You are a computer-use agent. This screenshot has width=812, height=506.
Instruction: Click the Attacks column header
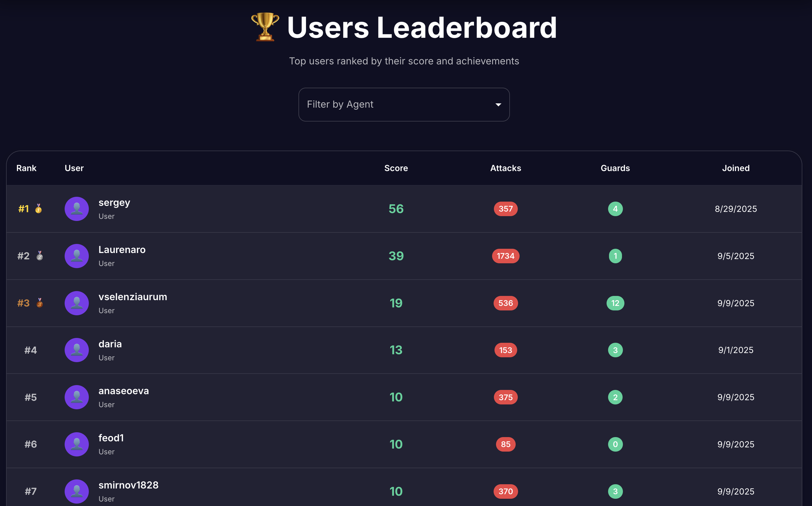[x=505, y=168]
